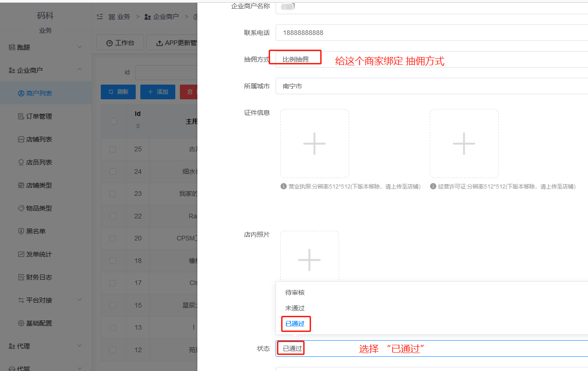Image resolution: width=588 pixels, height=371 pixels.
Task: Click the 刷新 refresh button
Action: click(118, 91)
